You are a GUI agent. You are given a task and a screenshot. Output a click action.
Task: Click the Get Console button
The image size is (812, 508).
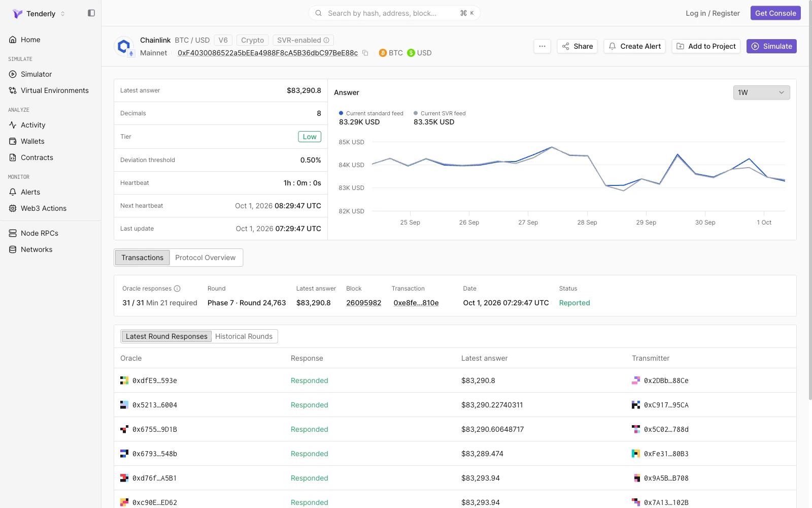click(x=775, y=13)
